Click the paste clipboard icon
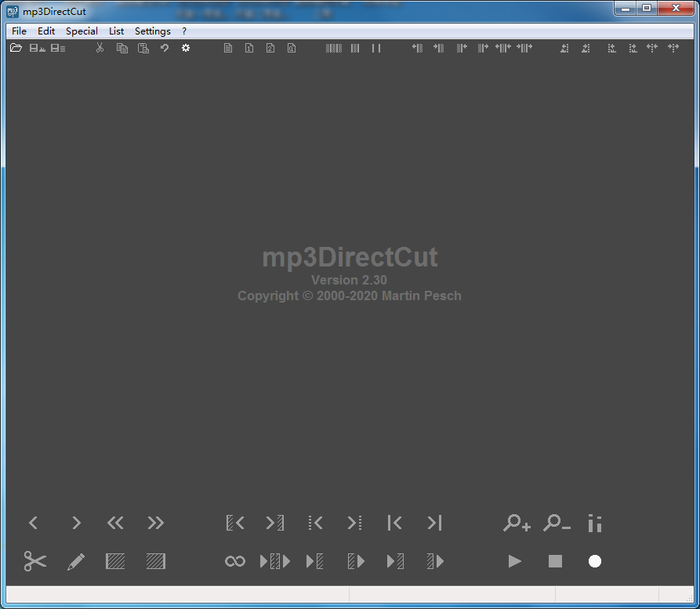This screenshot has height=609, width=700. tap(143, 48)
